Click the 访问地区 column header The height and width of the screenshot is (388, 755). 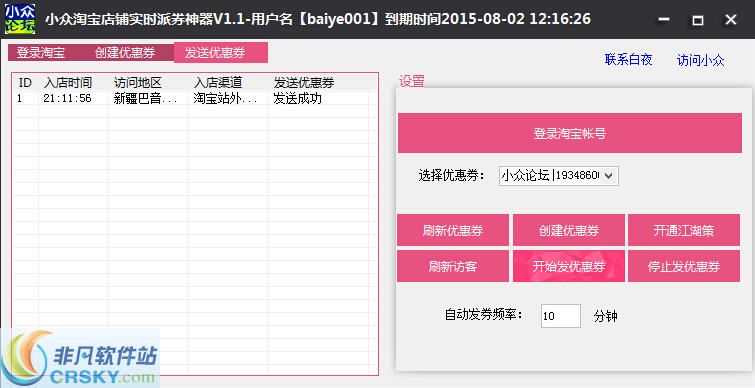point(148,83)
